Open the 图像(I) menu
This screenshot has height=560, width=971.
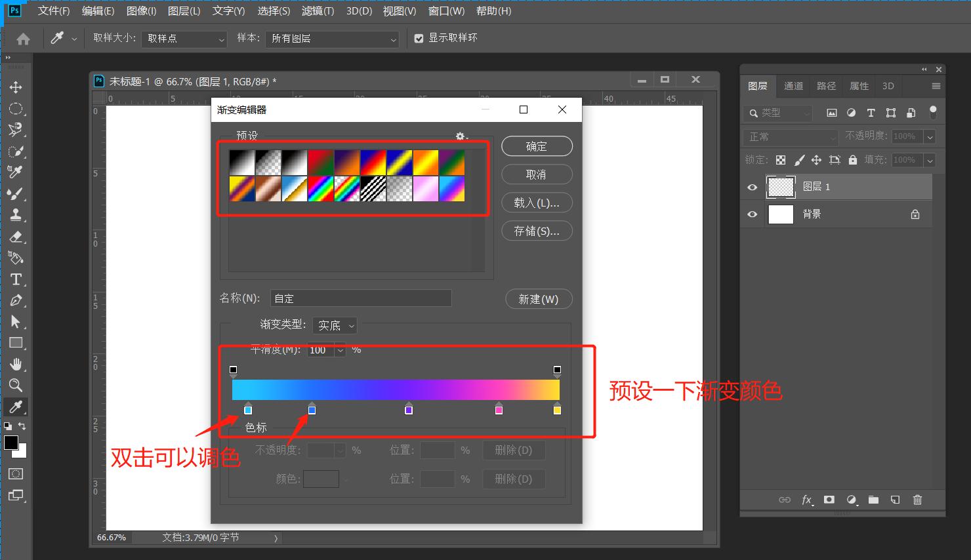coord(141,11)
